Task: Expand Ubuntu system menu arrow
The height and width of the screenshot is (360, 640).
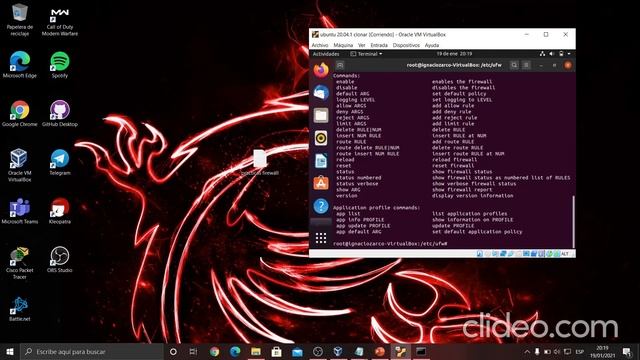Action: (x=569, y=54)
